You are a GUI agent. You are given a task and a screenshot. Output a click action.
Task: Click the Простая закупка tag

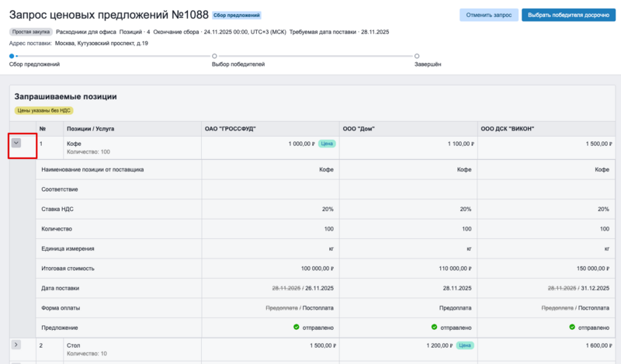(30, 32)
